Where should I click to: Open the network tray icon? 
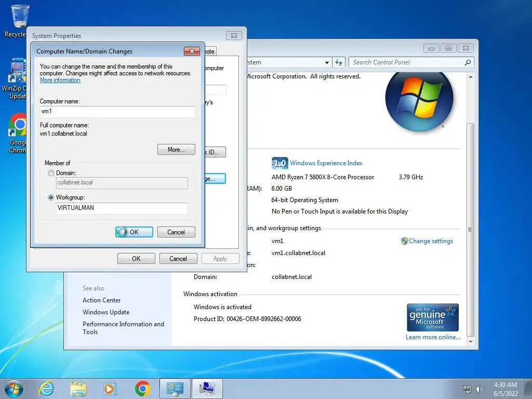tap(467, 389)
